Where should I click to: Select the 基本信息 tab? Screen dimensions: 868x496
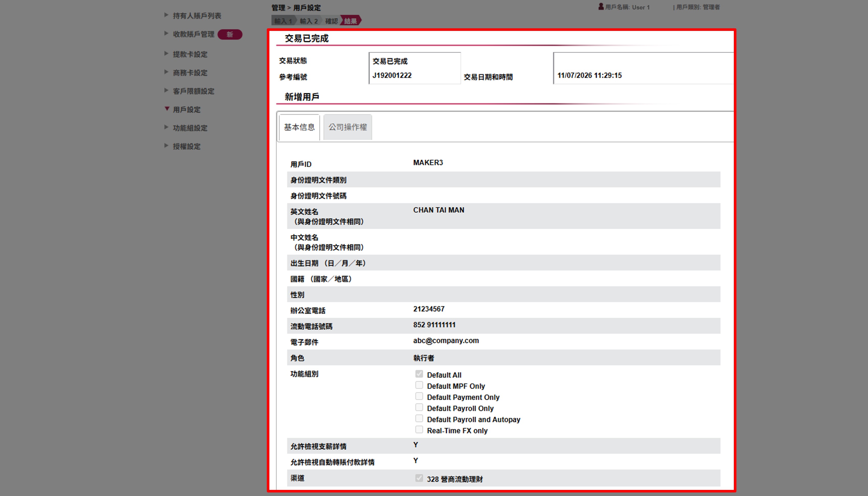click(x=299, y=127)
